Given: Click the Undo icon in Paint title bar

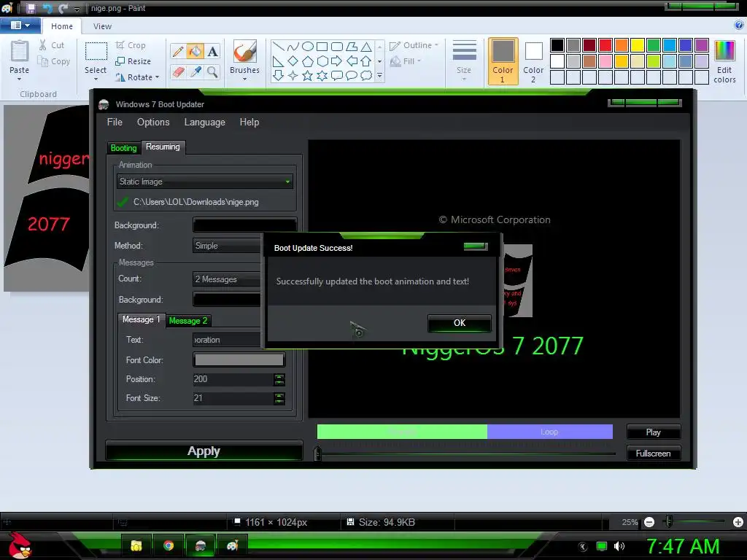Looking at the screenshot, I should pyautogui.click(x=47, y=8).
